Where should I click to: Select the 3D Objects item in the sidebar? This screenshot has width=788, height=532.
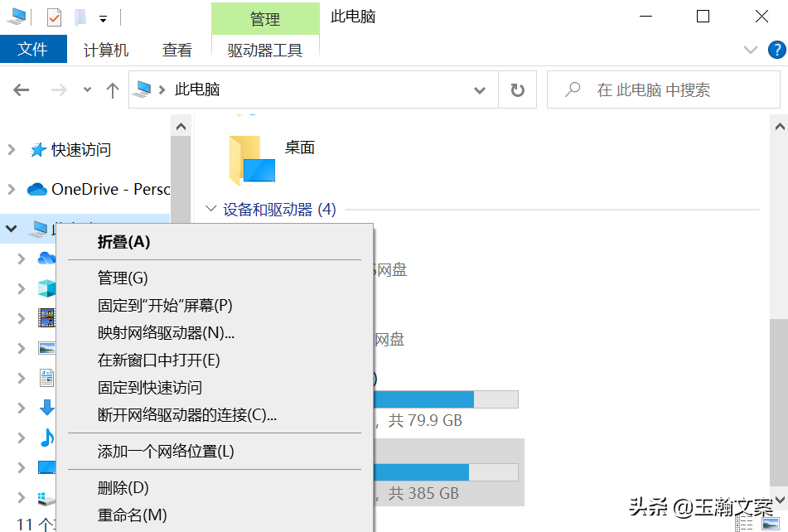(47, 288)
